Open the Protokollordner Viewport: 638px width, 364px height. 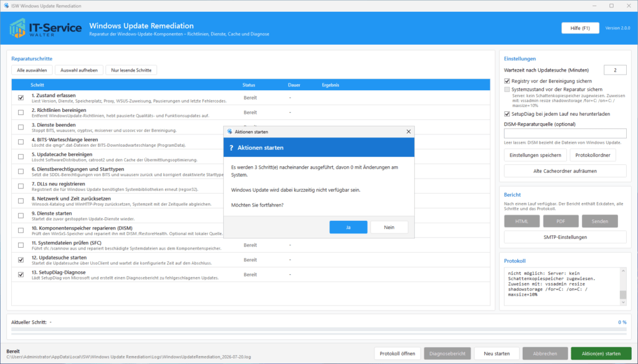[x=593, y=155]
